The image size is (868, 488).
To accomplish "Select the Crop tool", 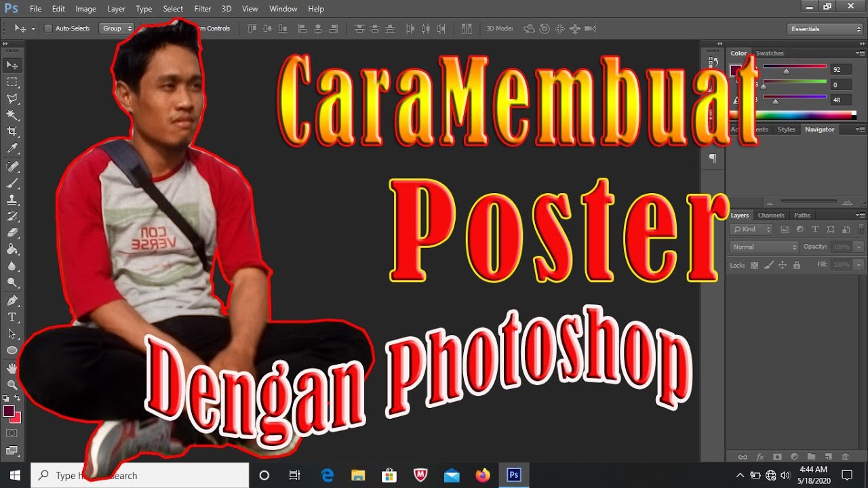I will [12, 131].
